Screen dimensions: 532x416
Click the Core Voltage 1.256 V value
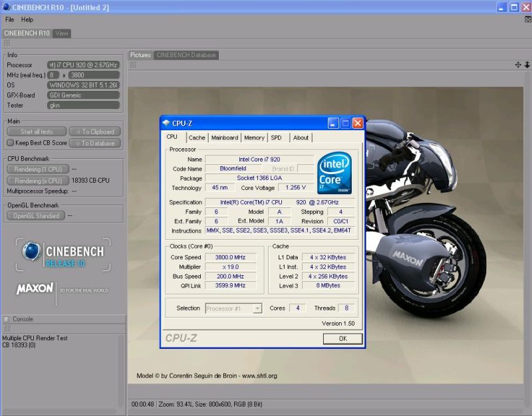pyautogui.click(x=295, y=187)
